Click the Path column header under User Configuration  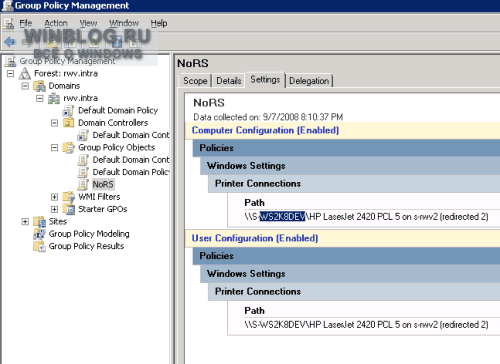[254, 311]
